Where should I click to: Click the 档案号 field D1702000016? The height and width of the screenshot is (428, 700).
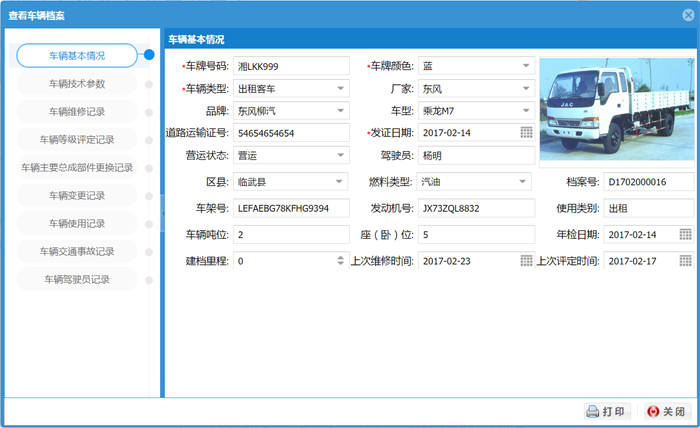click(649, 182)
